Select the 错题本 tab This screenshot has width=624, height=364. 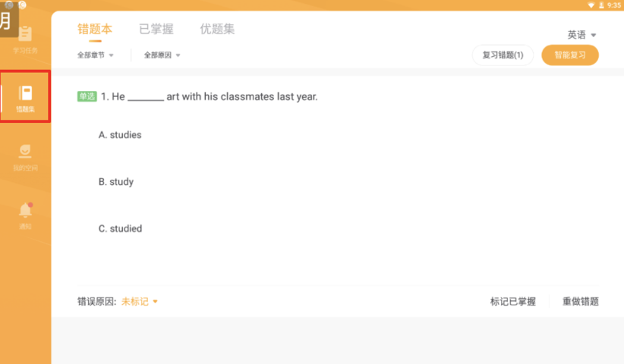click(95, 30)
